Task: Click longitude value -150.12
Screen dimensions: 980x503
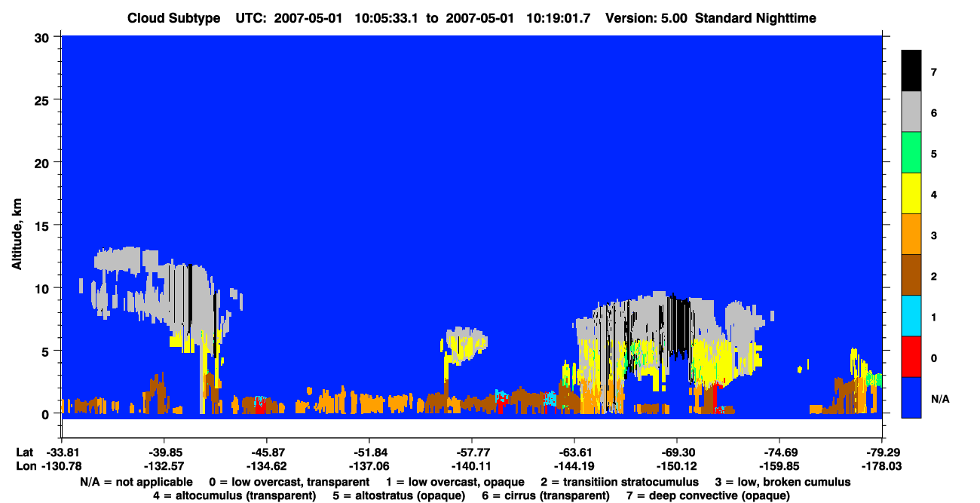Action: click(x=677, y=466)
